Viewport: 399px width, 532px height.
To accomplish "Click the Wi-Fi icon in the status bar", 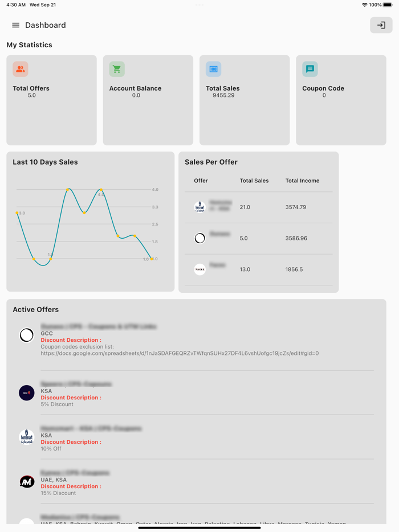I will pos(366,5).
